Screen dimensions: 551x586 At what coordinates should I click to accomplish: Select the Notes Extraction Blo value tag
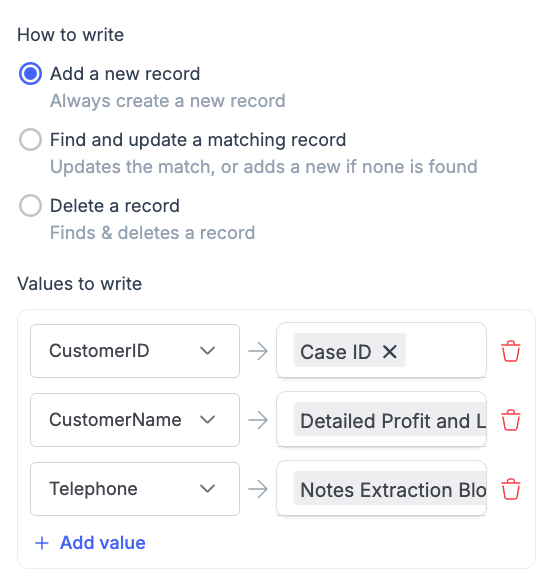click(390, 488)
